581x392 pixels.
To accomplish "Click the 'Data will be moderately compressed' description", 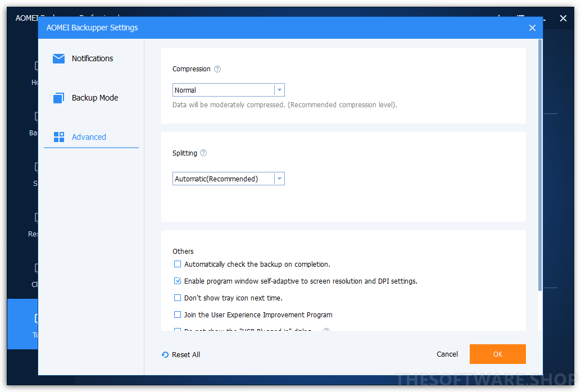I will 284,105.
